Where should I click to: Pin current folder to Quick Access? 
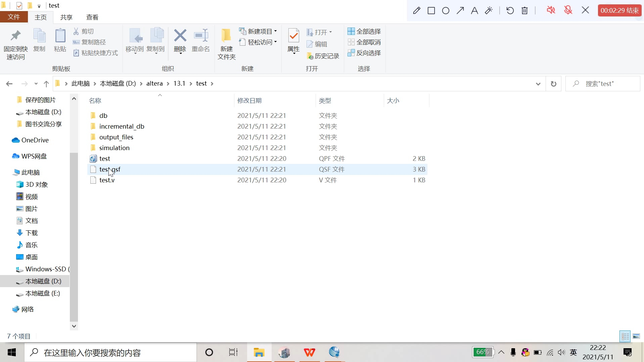click(15, 43)
